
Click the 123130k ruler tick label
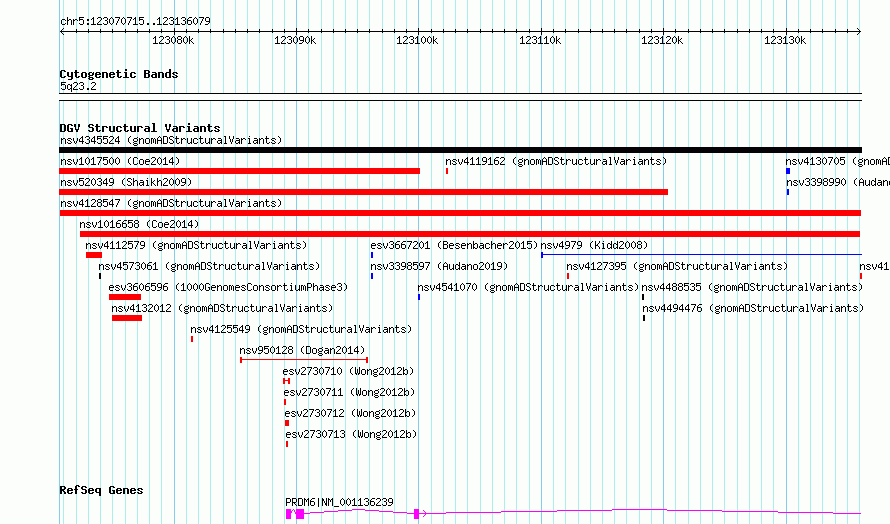(x=784, y=40)
